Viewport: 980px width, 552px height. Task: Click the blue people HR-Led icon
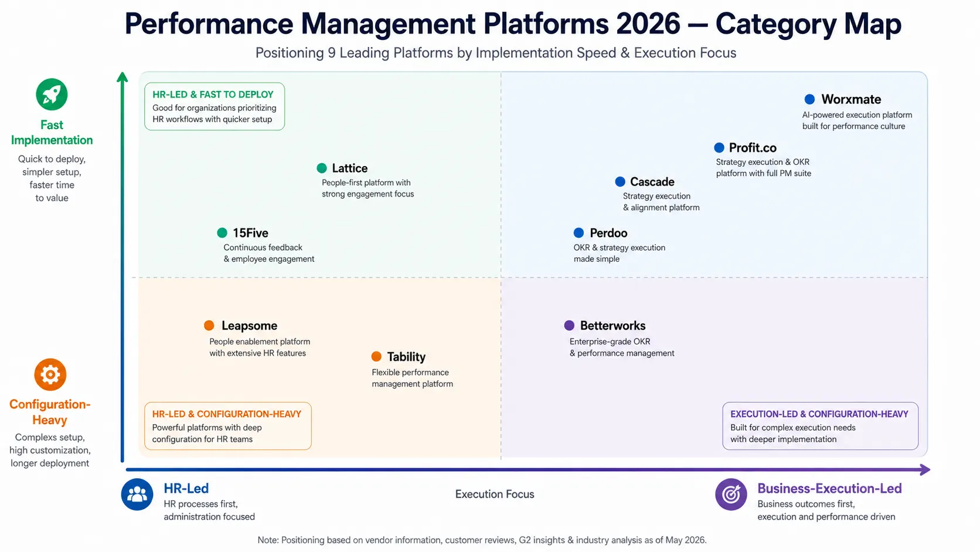(137, 495)
